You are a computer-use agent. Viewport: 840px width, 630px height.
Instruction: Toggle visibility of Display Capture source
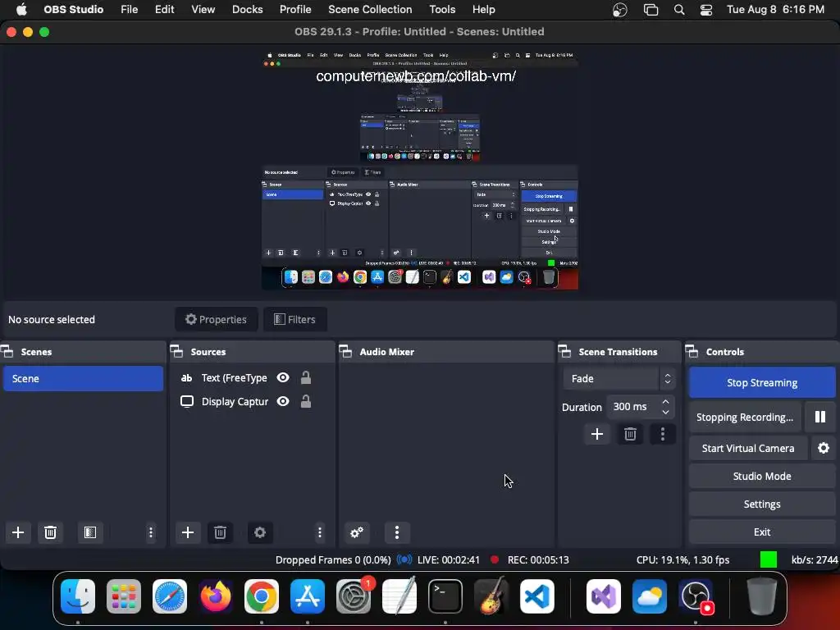[283, 401]
